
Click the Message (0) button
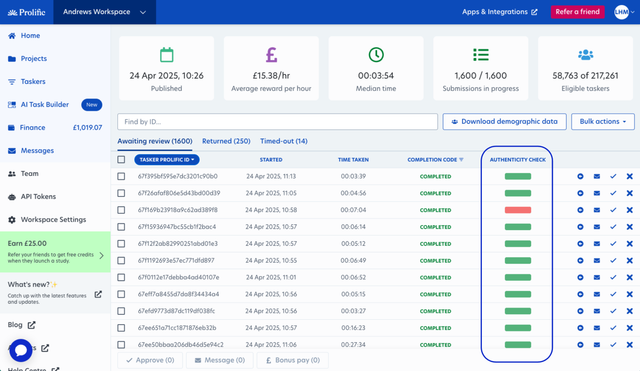tap(220, 360)
